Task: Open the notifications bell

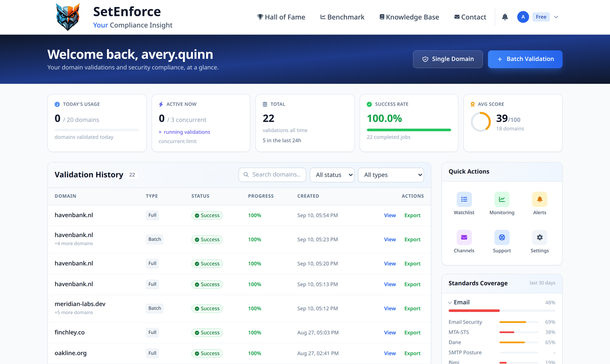Action: pos(505,17)
